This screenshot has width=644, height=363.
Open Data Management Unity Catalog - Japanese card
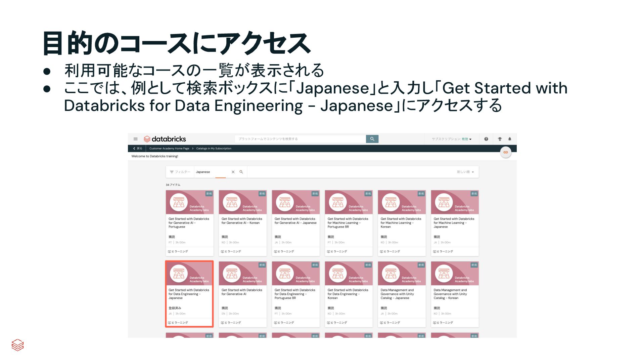(402, 293)
